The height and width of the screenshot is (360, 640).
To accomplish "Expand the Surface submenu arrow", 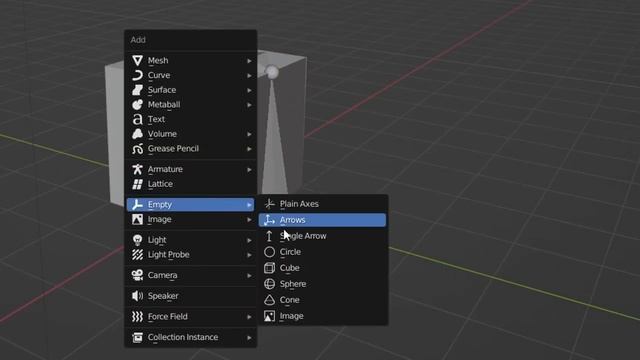I will pyautogui.click(x=249, y=90).
